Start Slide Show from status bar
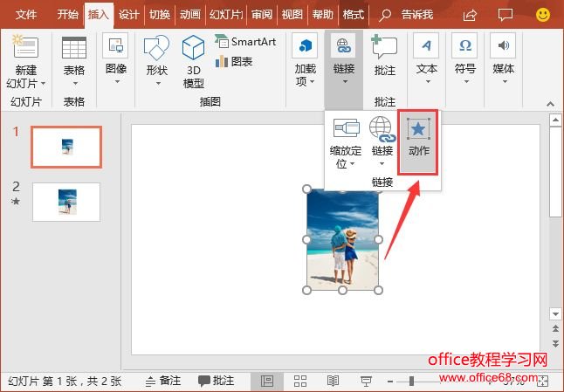The width and height of the screenshot is (564, 392). tap(366, 382)
